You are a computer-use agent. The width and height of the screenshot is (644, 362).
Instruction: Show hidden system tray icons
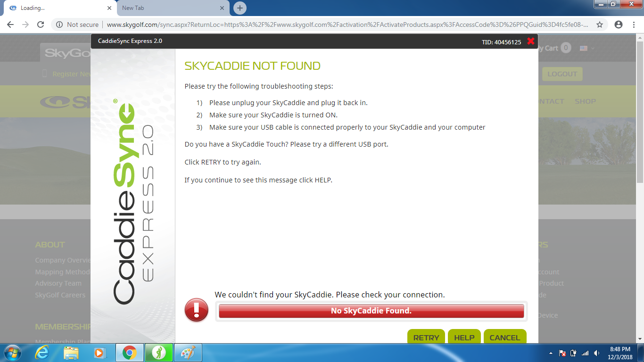pos(551,353)
